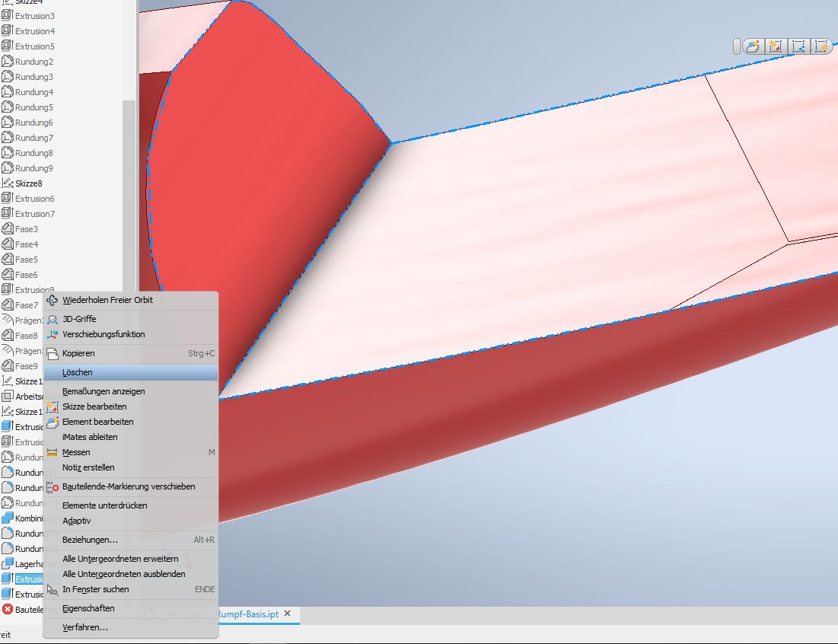
Task: Toggle the Adaptiv option in context menu
Action: [76, 521]
